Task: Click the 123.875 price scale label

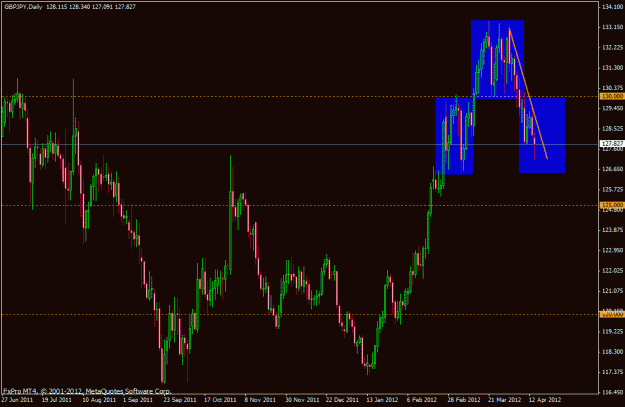Action: (x=613, y=230)
